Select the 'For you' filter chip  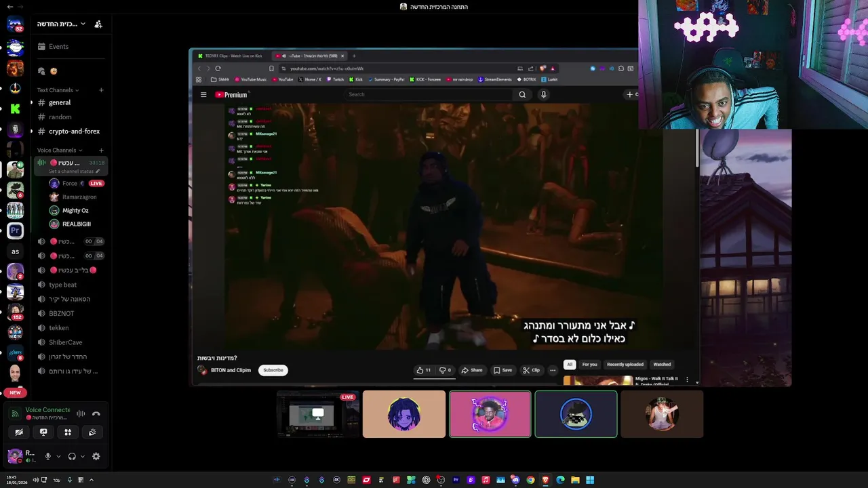(590, 365)
